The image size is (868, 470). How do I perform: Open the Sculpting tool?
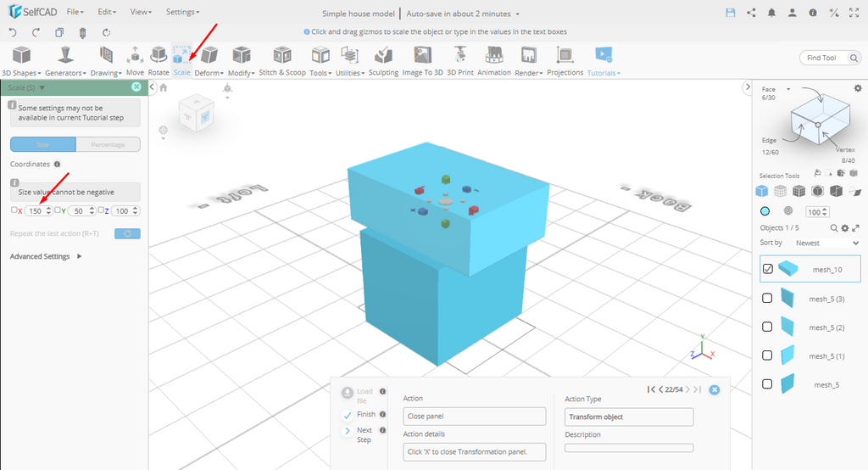tap(383, 61)
